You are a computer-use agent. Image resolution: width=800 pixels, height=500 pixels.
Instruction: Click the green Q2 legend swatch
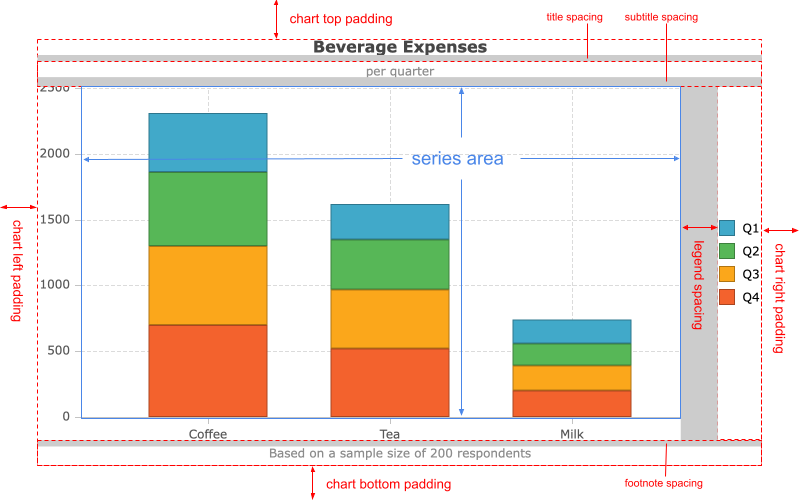727,251
